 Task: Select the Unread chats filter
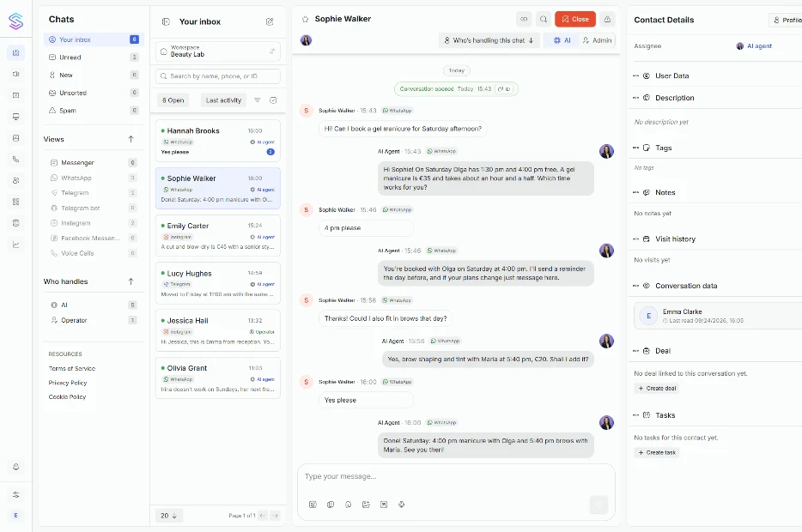94,57
